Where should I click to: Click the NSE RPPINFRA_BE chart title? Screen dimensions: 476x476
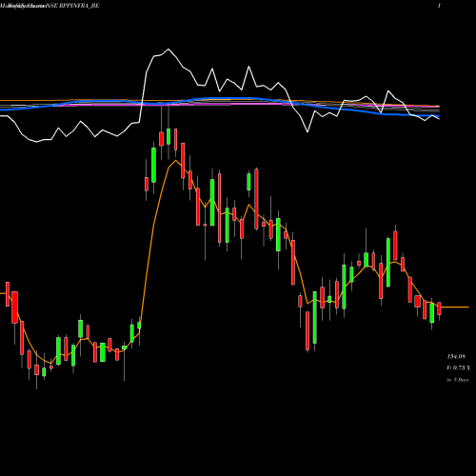[x=72, y=6]
